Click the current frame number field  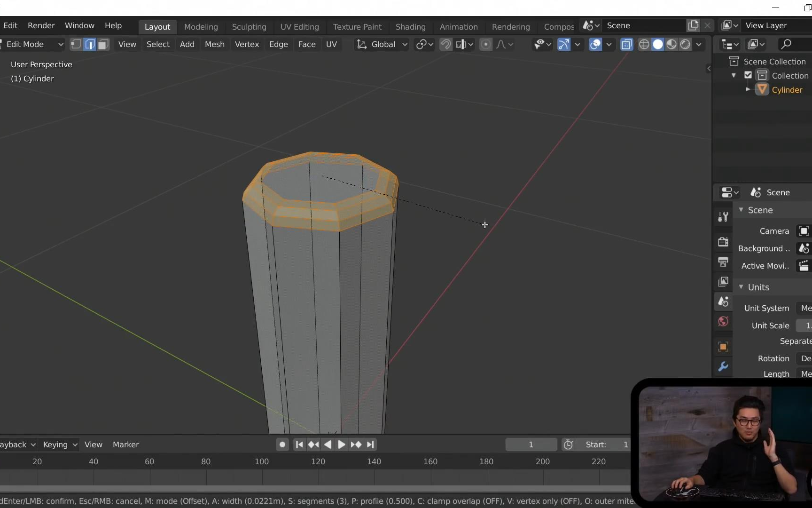[x=531, y=444]
